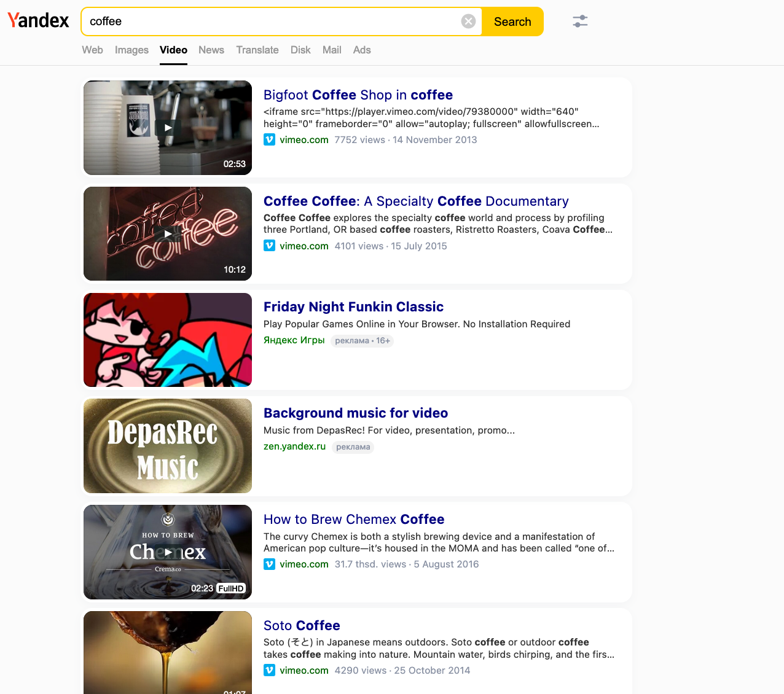The height and width of the screenshot is (694, 784).
Task: Switch to the Images tab
Action: point(131,50)
